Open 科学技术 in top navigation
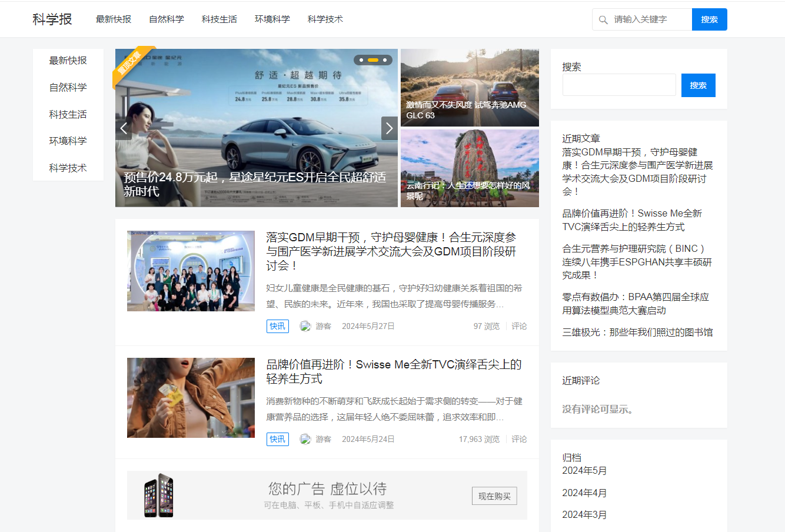 point(325,19)
